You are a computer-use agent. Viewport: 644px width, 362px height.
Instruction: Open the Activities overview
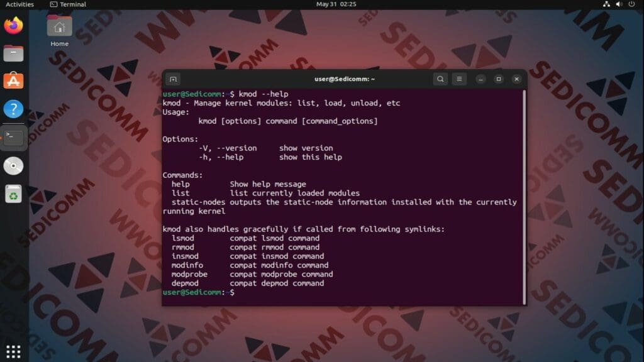pos(19,4)
